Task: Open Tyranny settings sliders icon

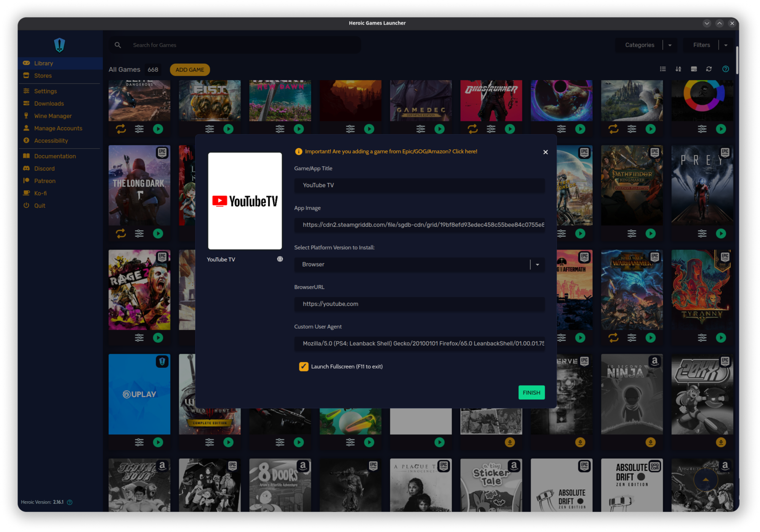Action: tap(702, 337)
